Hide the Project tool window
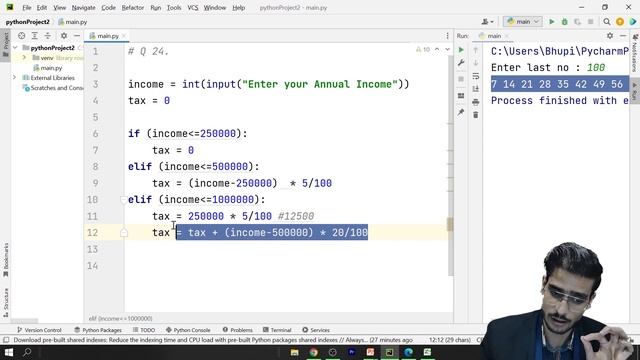The height and width of the screenshot is (360, 640). pos(76,36)
